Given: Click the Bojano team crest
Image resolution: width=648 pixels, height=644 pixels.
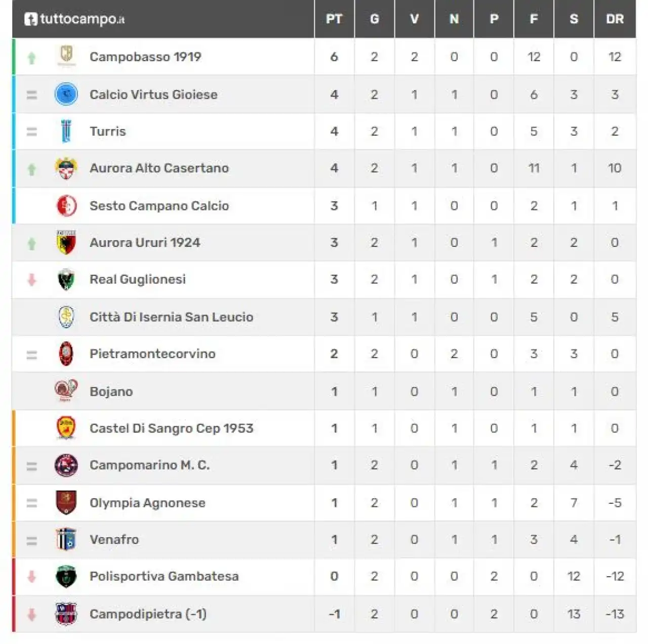Looking at the screenshot, I should pyautogui.click(x=66, y=391).
